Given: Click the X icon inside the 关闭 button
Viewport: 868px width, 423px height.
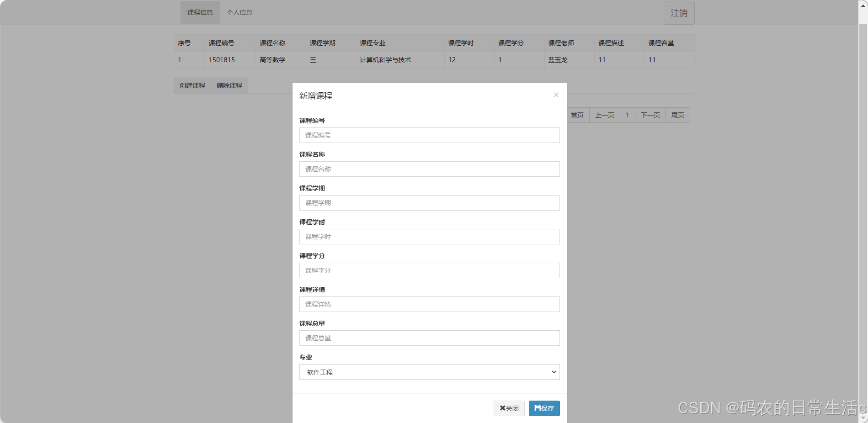Looking at the screenshot, I should pyautogui.click(x=502, y=408).
